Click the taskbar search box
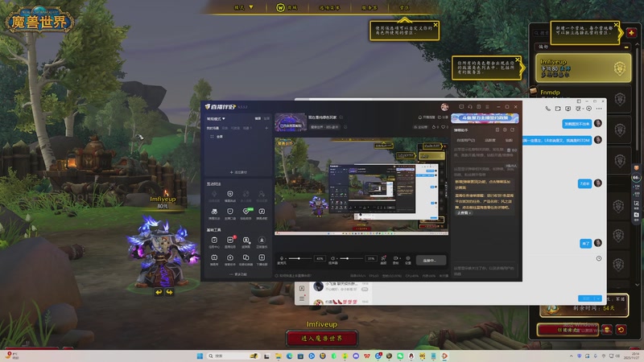This screenshot has height=362, width=644. coord(233,356)
